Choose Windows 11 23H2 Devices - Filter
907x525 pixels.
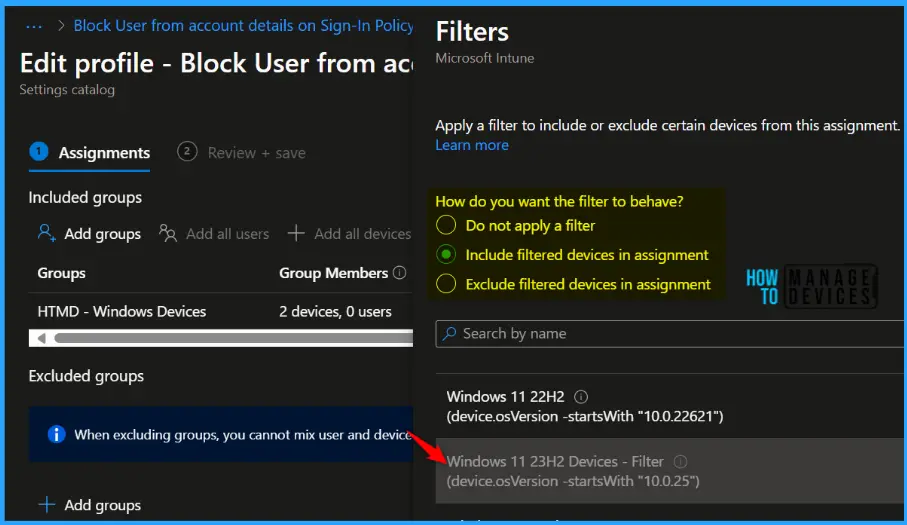pyautogui.click(x=670, y=471)
